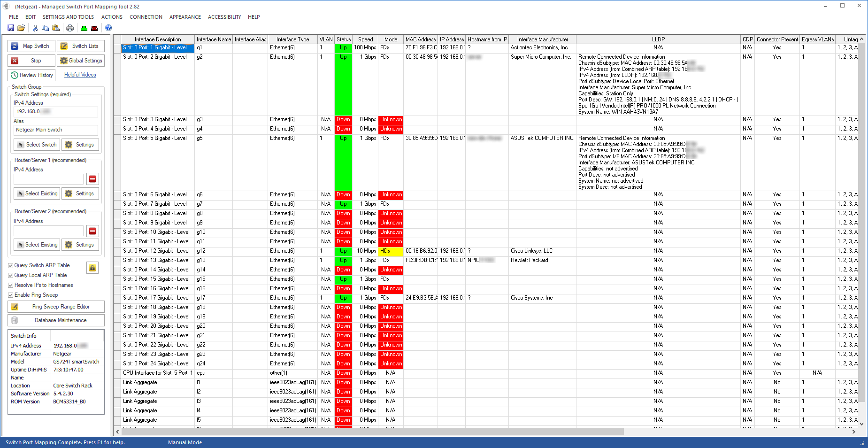Disable Enable Ping Sweep
The height and width of the screenshot is (448, 868).
[10, 295]
